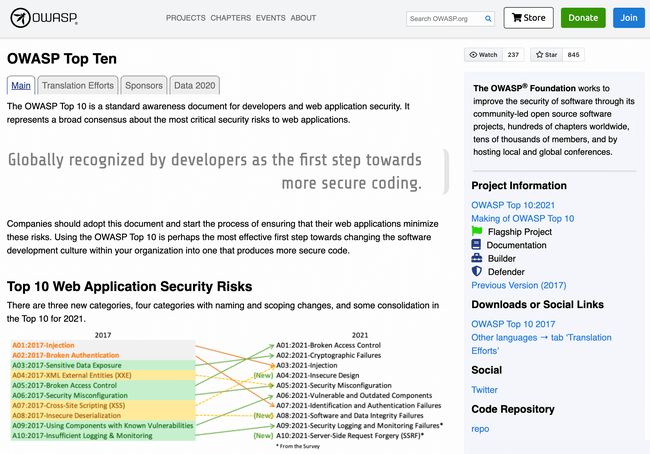The height and width of the screenshot is (454, 650).
Task: Open the Store via cart button
Action: pyautogui.click(x=529, y=18)
